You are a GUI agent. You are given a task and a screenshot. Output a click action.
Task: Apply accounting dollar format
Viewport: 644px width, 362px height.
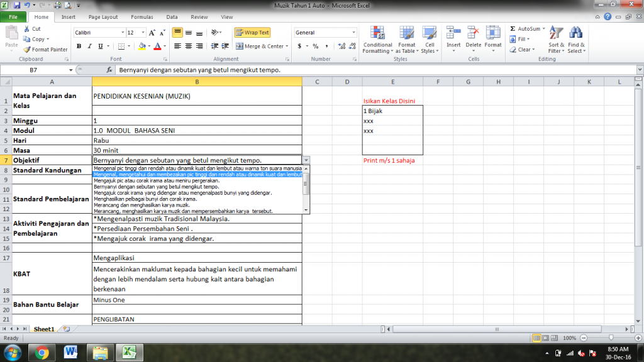tap(299, 47)
